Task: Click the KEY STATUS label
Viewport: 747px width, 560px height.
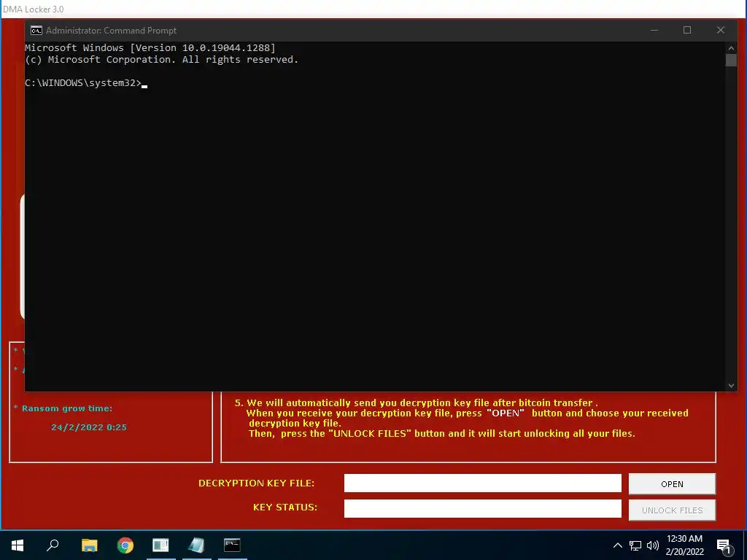Action: (285, 507)
